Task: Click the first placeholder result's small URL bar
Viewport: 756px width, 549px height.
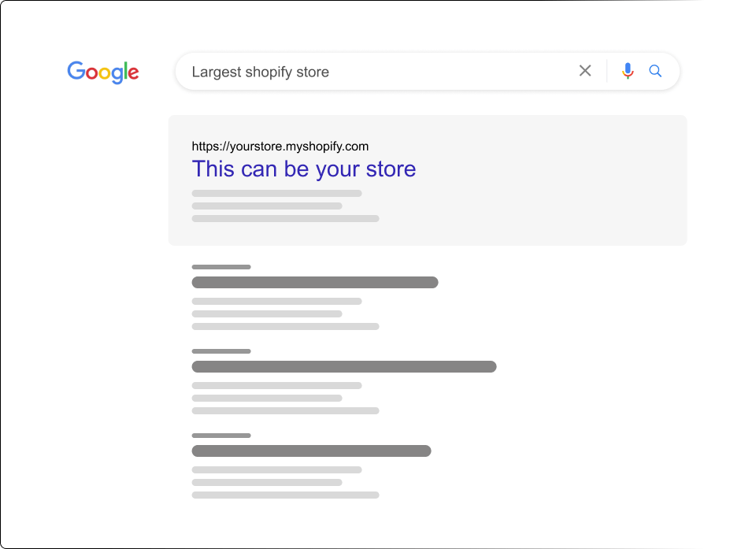Action: (x=221, y=267)
